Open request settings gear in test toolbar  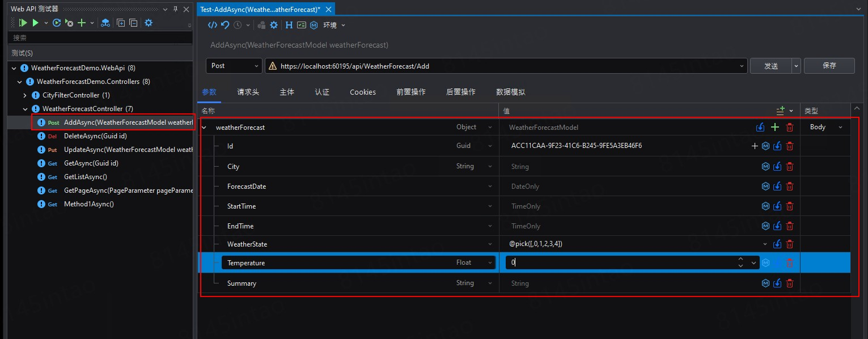pos(274,25)
